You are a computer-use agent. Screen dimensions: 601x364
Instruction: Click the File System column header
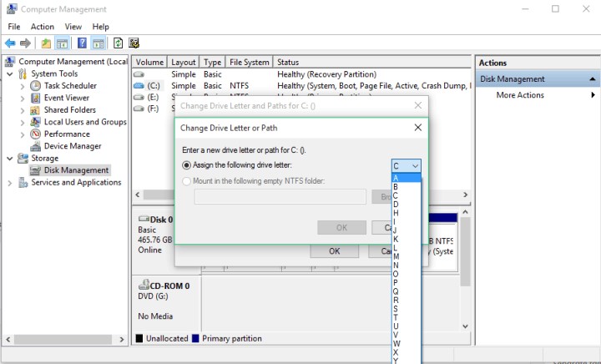pos(249,62)
